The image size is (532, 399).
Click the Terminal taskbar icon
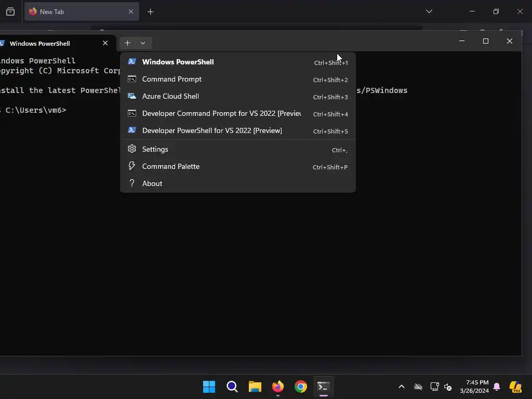pos(323,387)
